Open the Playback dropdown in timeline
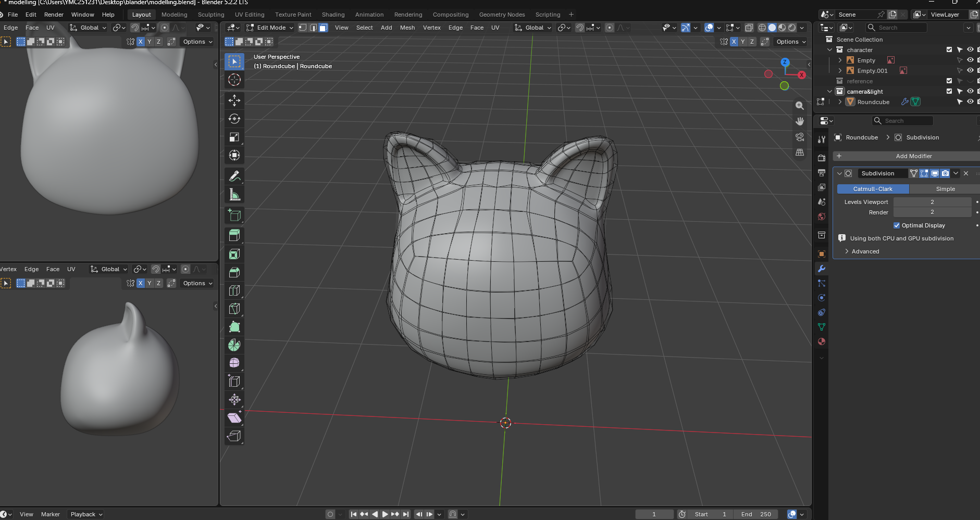The width and height of the screenshot is (980, 520). point(86,514)
